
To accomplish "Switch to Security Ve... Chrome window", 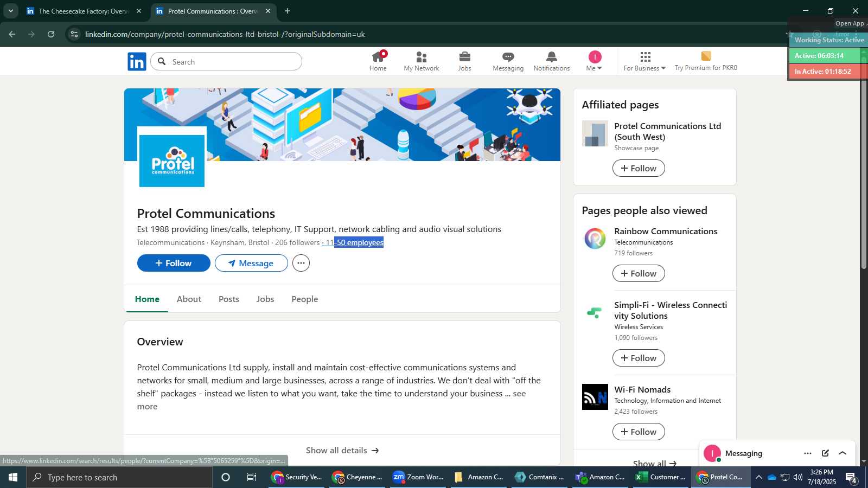I will (x=297, y=477).
